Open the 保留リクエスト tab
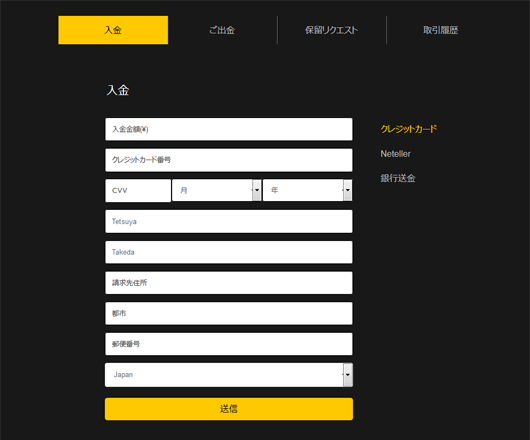The height and width of the screenshot is (440, 530). coord(331,30)
